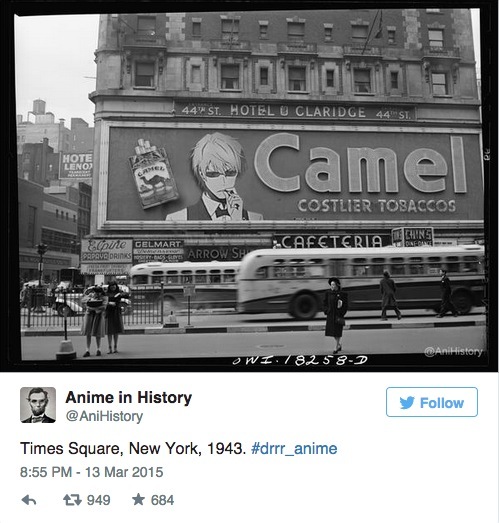Open the Anime in History display name
This screenshot has height=523, width=499.
tap(129, 397)
